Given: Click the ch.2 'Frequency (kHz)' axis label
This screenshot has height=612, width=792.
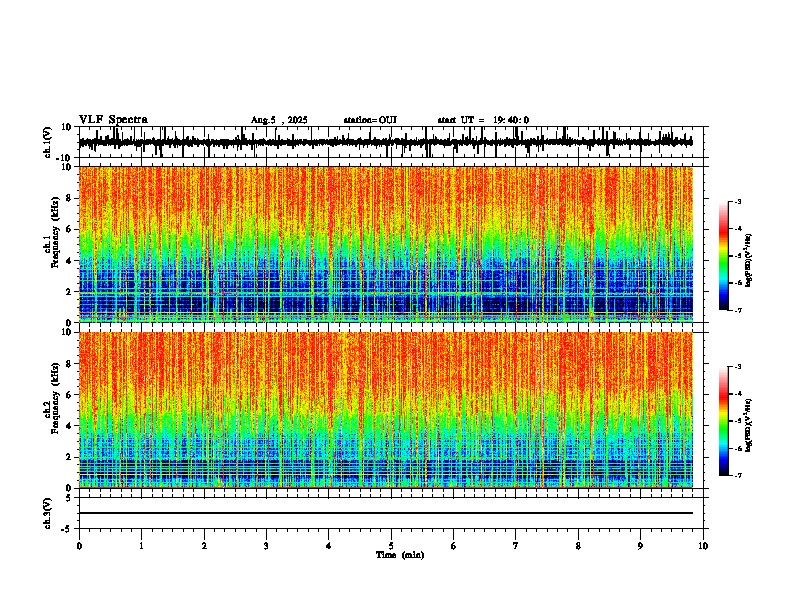Looking at the screenshot, I should [x=56, y=398].
